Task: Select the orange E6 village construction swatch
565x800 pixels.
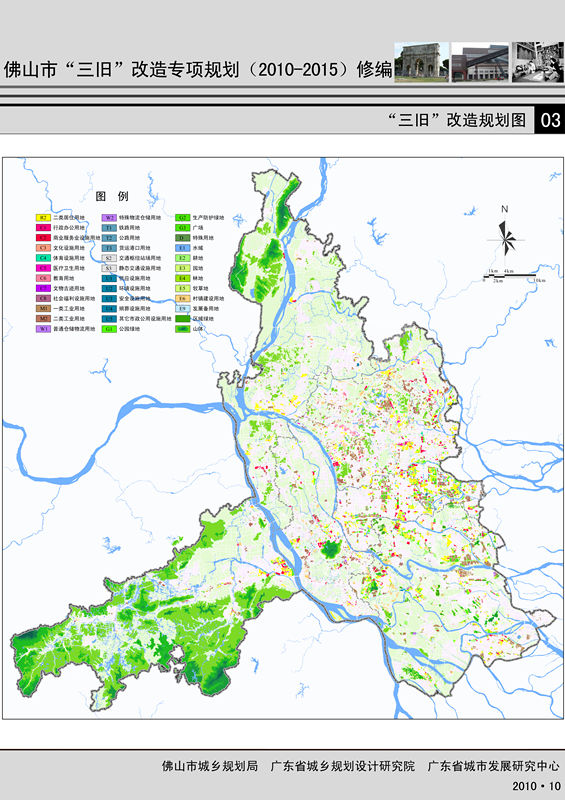Action: 183,298
